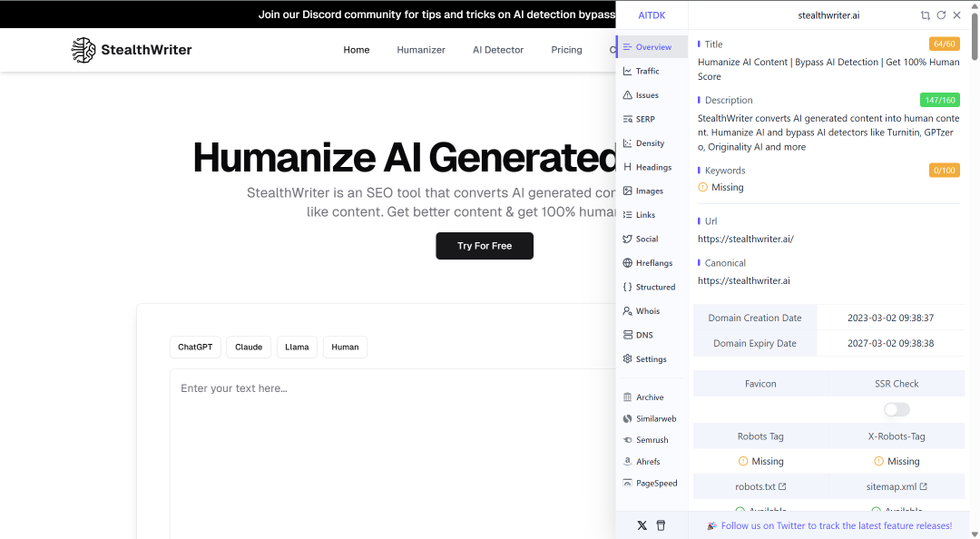Click the Similarweb icon

pyautogui.click(x=628, y=419)
